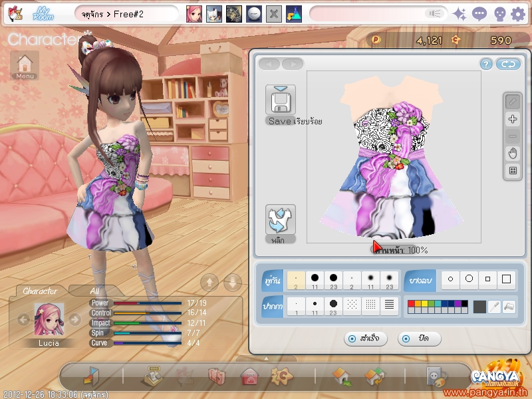This screenshot has width=532, height=399.
Task: Click the flip (พลิก) shirt icon
Action: click(x=281, y=219)
